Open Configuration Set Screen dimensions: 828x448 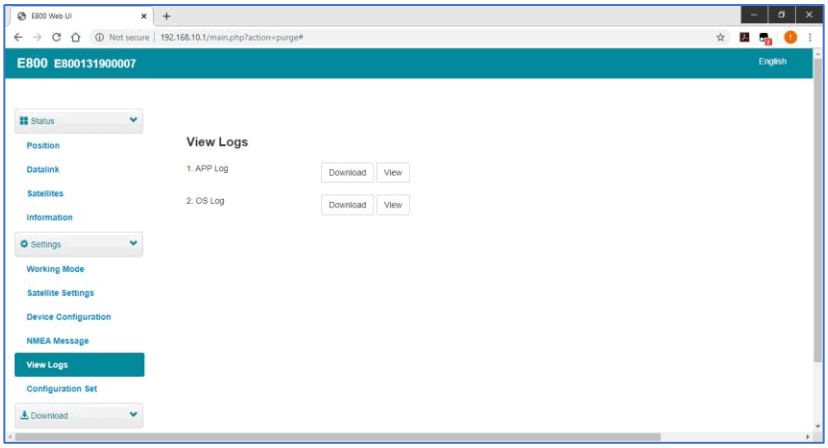click(62, 389)
